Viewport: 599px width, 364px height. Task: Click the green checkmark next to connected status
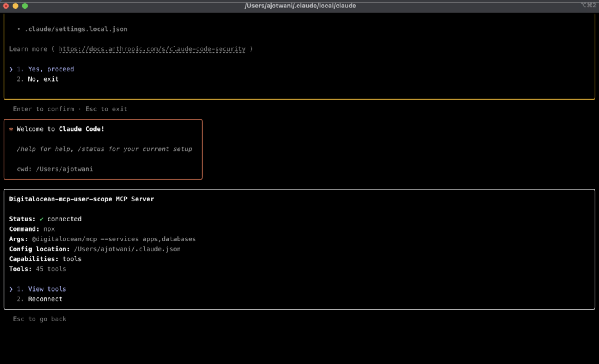click(41, 219)
